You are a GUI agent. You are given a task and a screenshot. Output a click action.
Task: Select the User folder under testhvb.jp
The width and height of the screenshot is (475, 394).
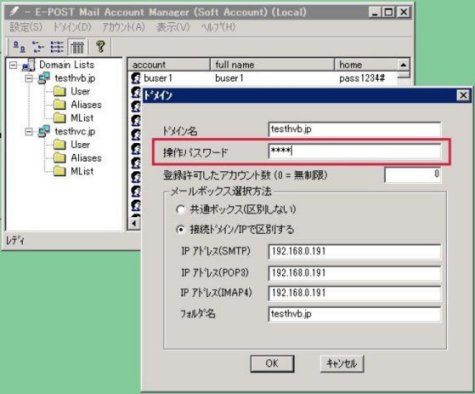(80, 91)
